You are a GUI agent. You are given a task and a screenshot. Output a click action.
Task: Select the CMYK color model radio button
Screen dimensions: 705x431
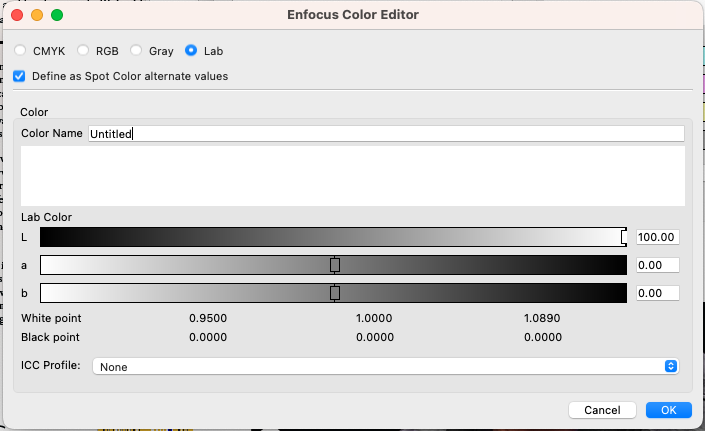click(20, 50)
